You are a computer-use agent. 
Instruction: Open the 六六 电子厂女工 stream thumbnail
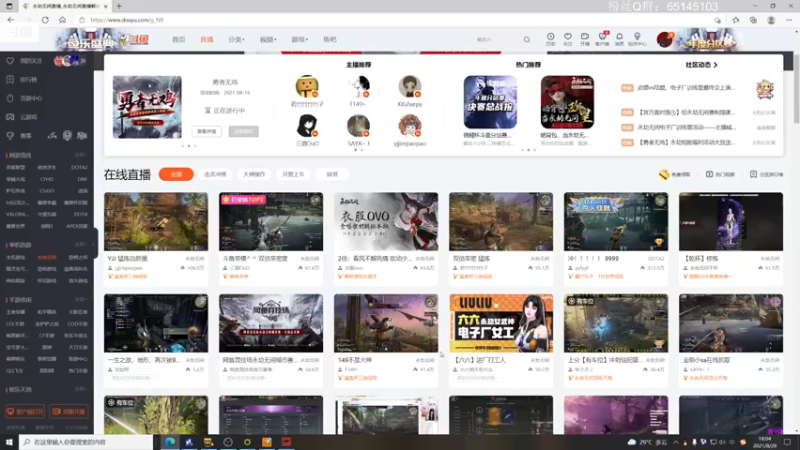coord(501,323)
